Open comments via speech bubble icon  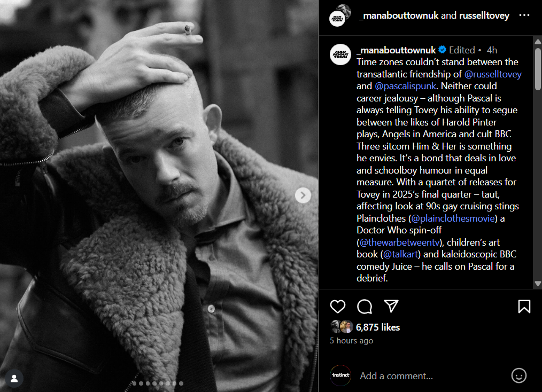365,307
